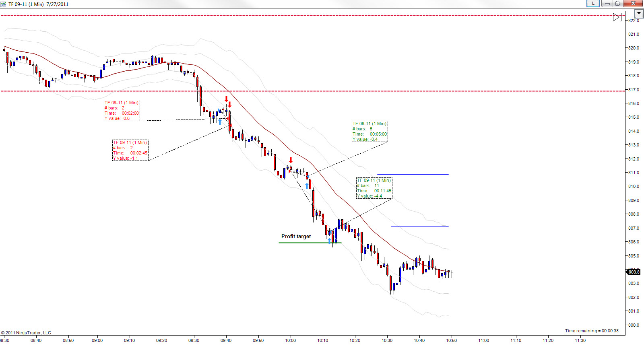Click the 822.0 price axis label
Viewport: 644px width, 346px height.
(634, 21)
